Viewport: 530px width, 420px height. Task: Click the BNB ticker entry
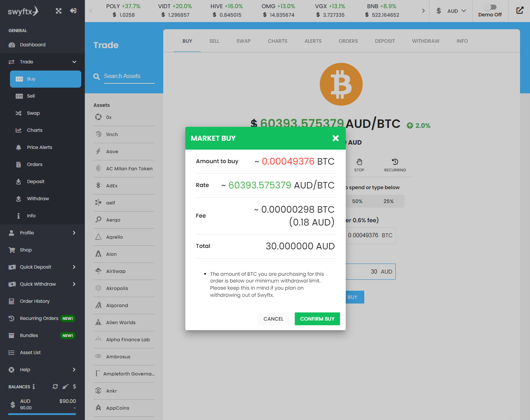[x=382, y=11]
